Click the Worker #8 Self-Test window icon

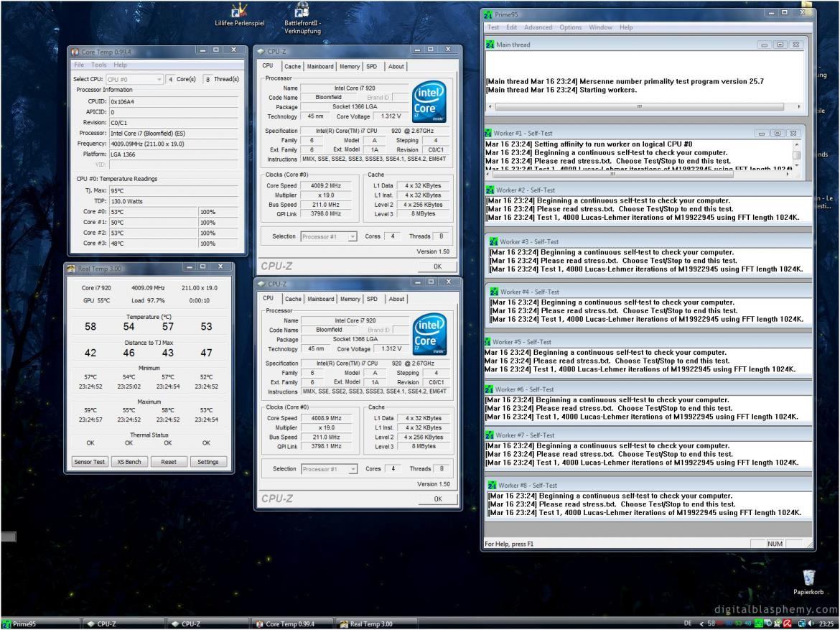492,485
